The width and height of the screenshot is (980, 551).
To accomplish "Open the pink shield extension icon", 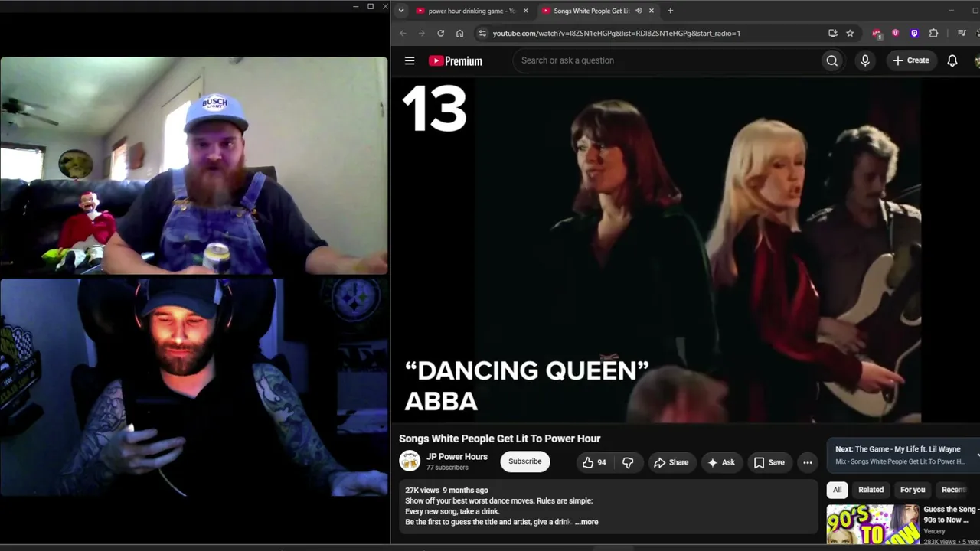I will click(895, 34).
